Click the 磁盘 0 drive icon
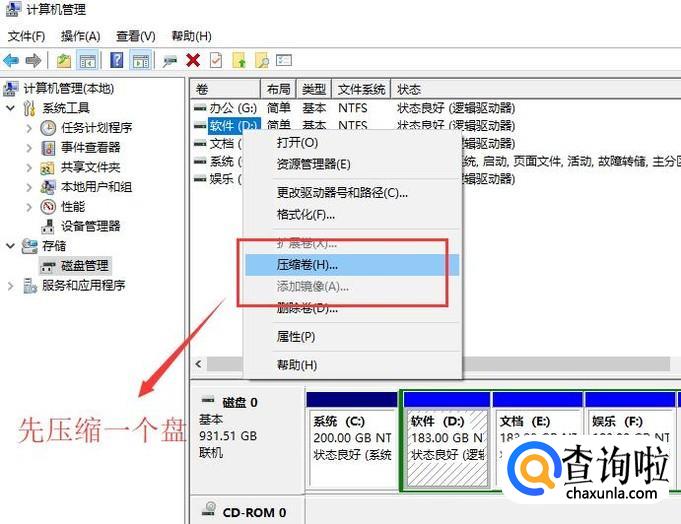Image resolution: width=681 pixels, height=524 pixels. [208, 399]
